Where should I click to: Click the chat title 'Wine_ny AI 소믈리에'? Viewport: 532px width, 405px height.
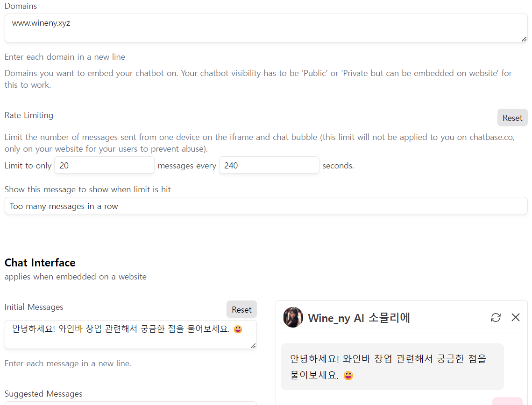coord(359,317)
